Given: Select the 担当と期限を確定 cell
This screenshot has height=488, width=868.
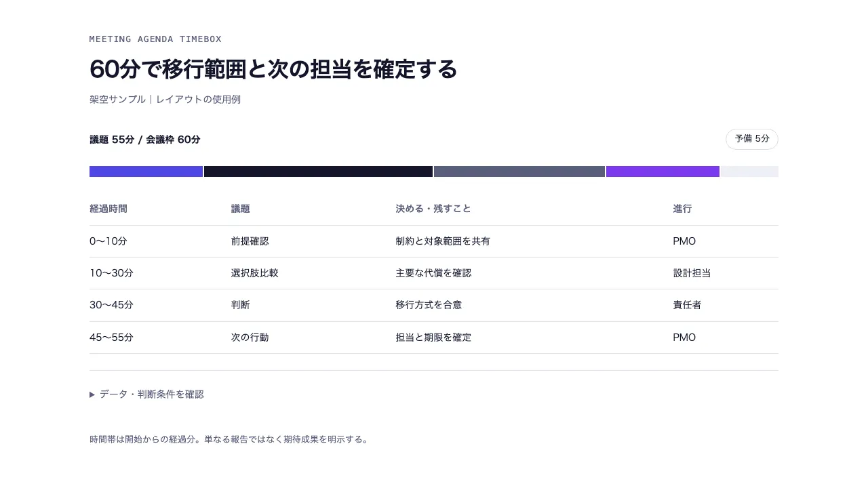Looking at the screenshot, I should (x=433, y=338).
